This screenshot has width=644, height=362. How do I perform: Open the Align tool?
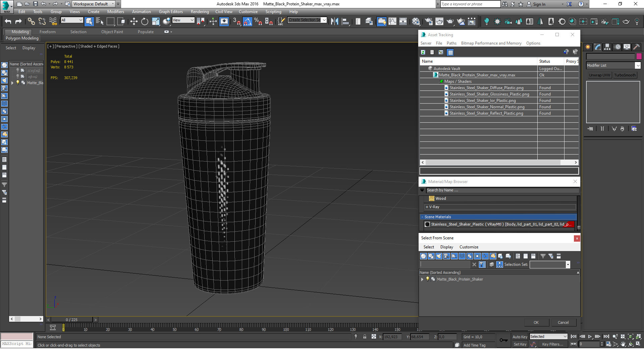pos(345,21)
